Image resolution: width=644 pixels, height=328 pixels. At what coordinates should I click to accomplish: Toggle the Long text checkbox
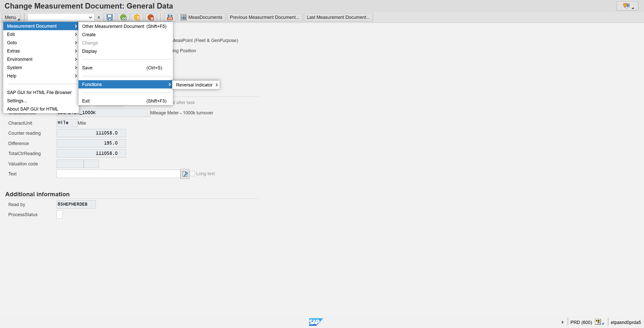pyautogui.click(x=192, y=174)
